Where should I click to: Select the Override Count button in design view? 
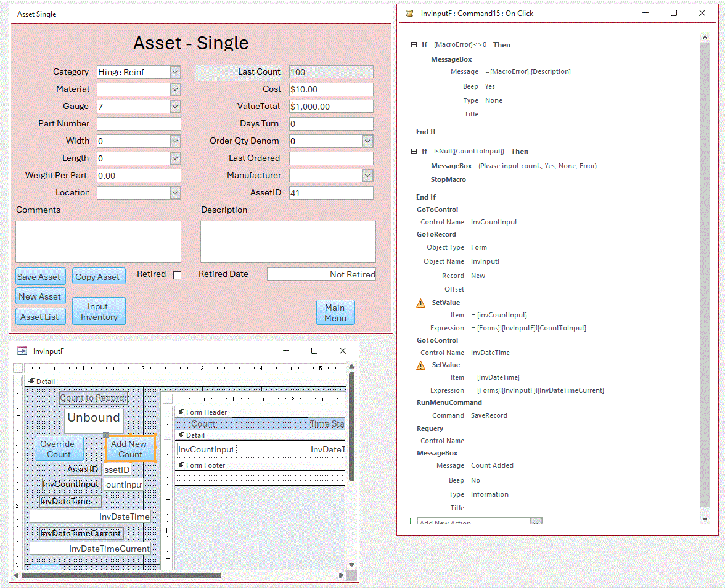pos(58,449)
